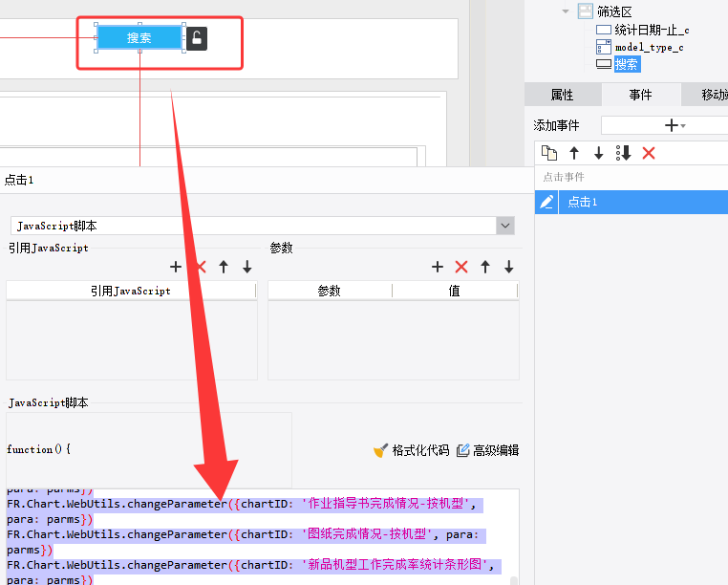Move 参数 row up
The height and width of the screenshot is (585, 728).
(x=485, y=267)
